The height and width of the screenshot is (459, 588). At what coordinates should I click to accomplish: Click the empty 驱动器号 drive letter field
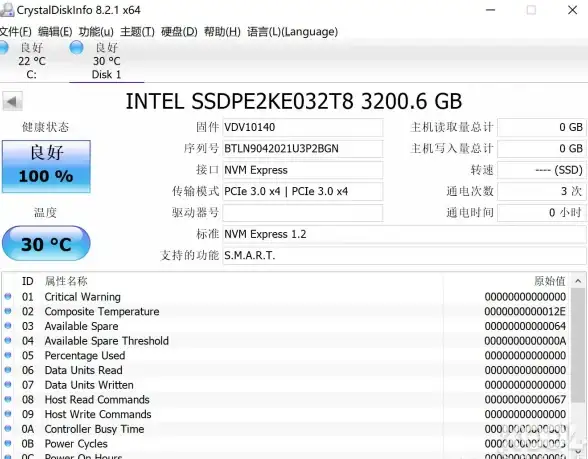pyautogui.click(x=303, y=213)
